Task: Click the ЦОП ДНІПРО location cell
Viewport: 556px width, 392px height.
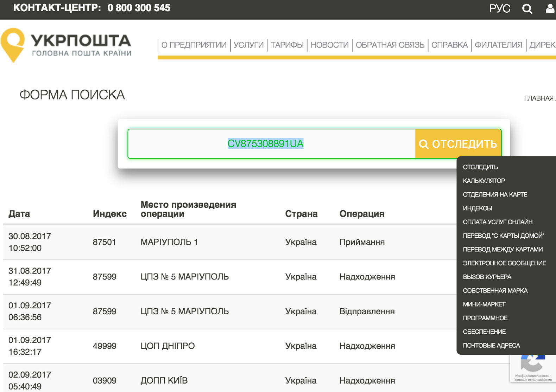Action: (x=168, y=346)
